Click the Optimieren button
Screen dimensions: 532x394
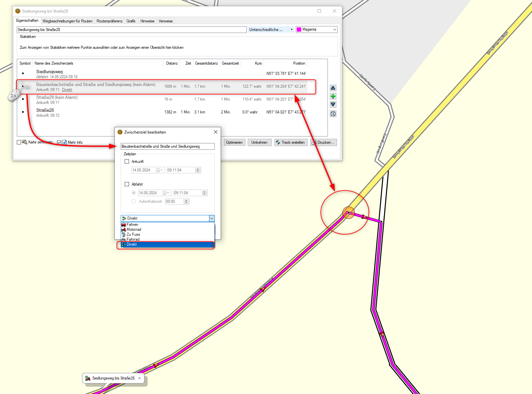click(234, 142)
